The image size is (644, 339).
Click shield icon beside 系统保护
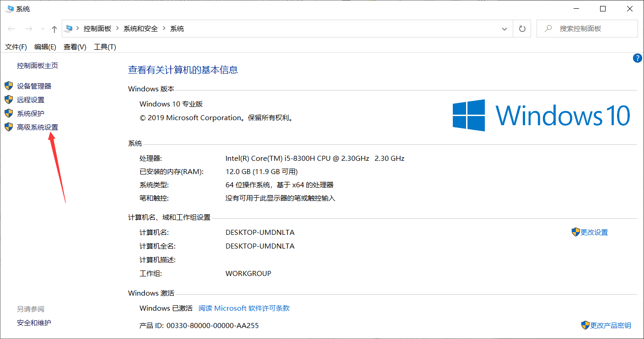(9, 113)
